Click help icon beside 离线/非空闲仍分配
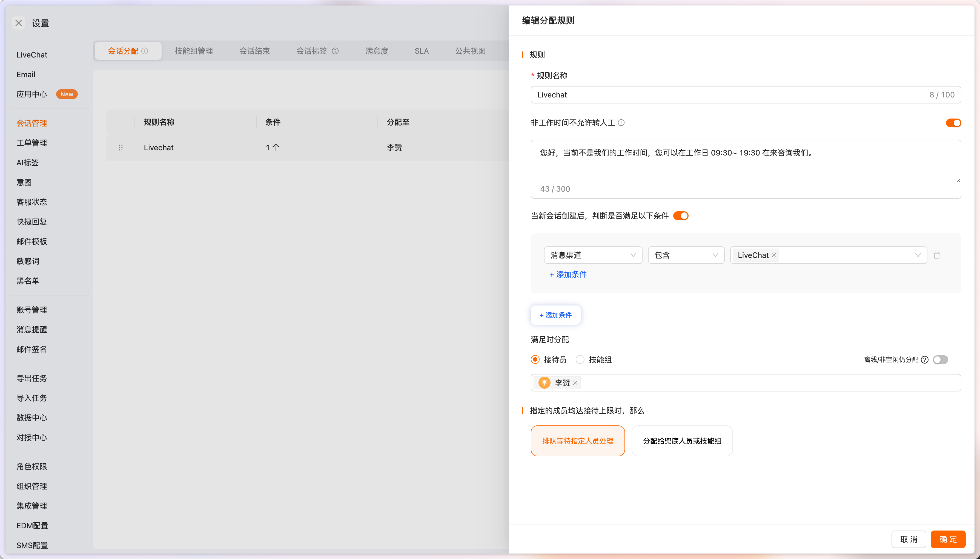 (x=925, y=359)
